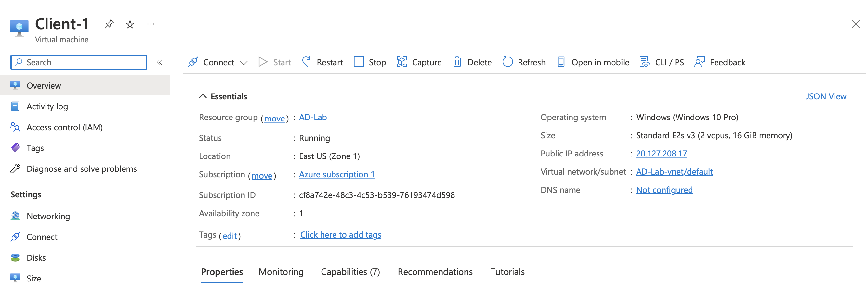
Task: Click the Disks stack icon
Action: 15,258
